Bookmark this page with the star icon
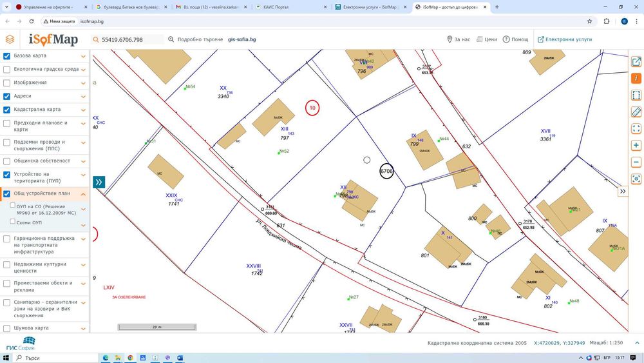Image resolution: width=644 pixels, height=363 pixels. 589,21
